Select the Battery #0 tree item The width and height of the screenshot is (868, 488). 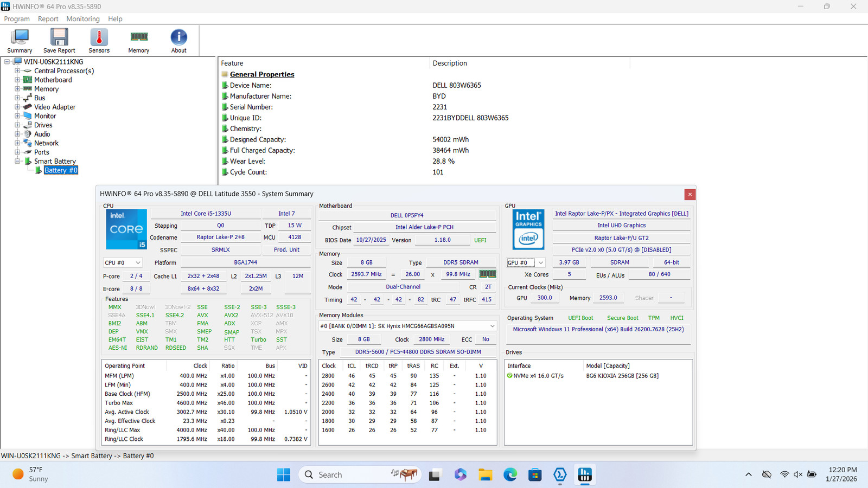(x=61, y=170)
